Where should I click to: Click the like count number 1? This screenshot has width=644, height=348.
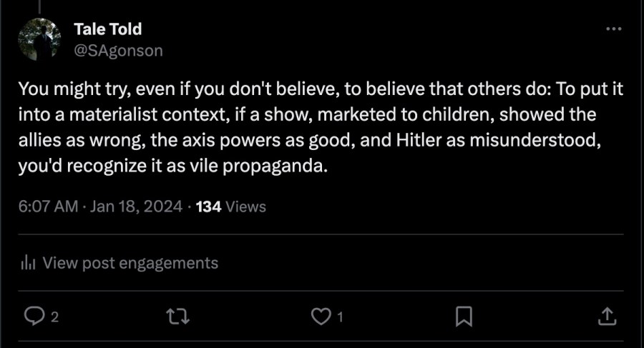[x=341, y=317]
